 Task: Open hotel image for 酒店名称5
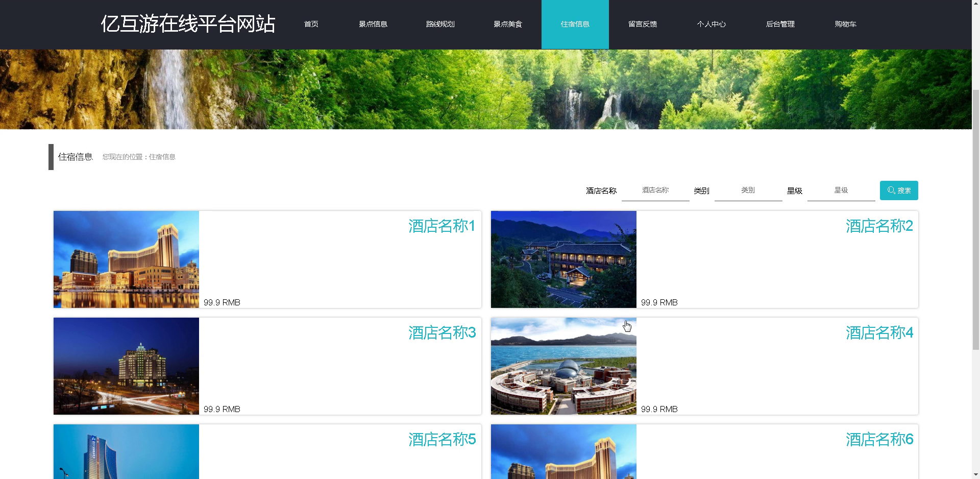(126, 451)
